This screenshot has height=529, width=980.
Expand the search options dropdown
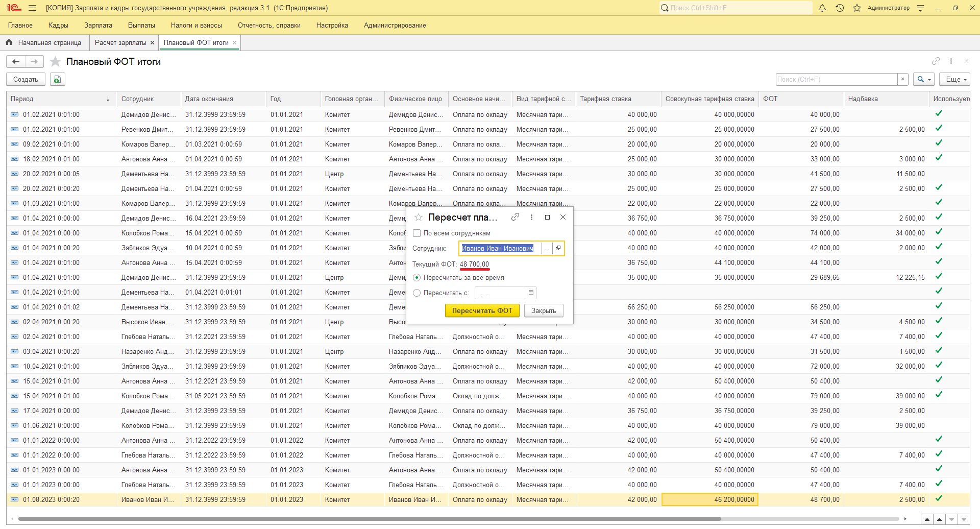[924, 79]
